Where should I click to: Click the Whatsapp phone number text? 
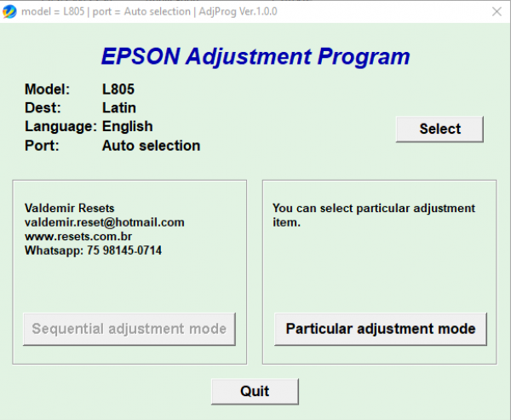point(93,250)
